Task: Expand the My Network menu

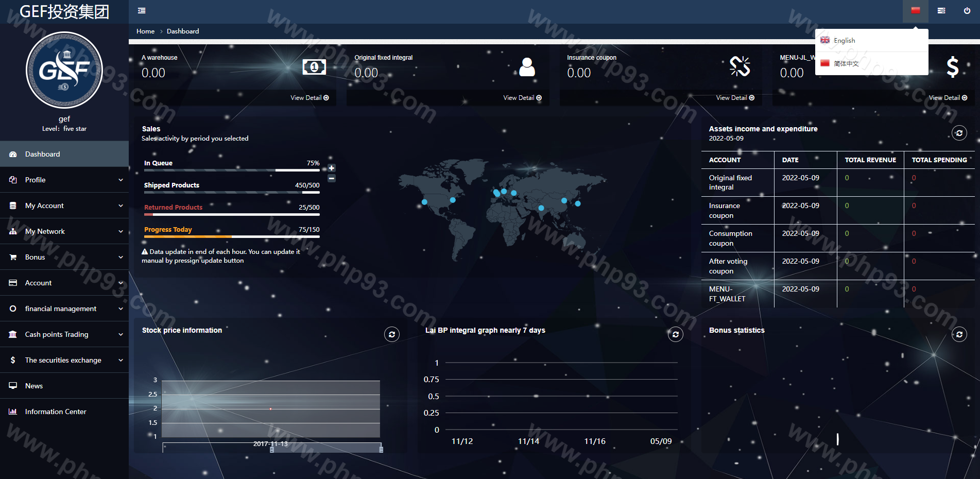Action: pyautogui.click(x=64, y=231)
